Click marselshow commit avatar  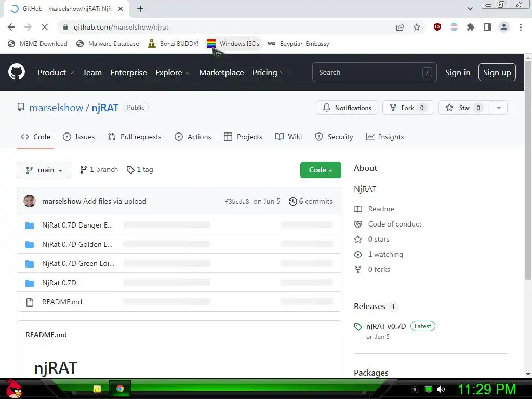click(30, 201)
